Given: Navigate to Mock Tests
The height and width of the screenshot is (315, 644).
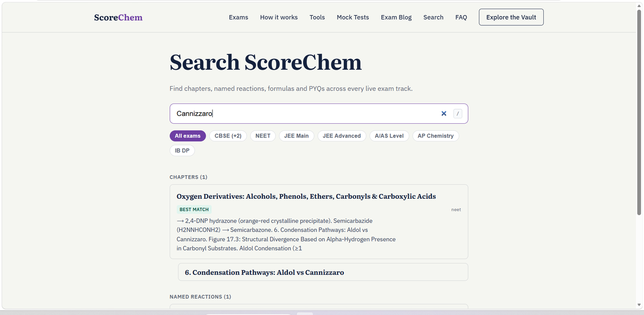Looking at the screenshot, I should pos(353,17).
